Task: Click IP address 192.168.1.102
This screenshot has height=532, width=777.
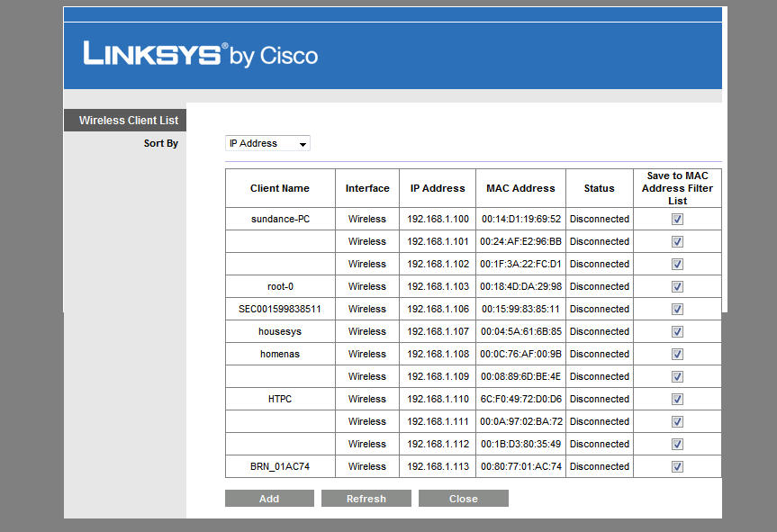Action: tap(438, 264)
